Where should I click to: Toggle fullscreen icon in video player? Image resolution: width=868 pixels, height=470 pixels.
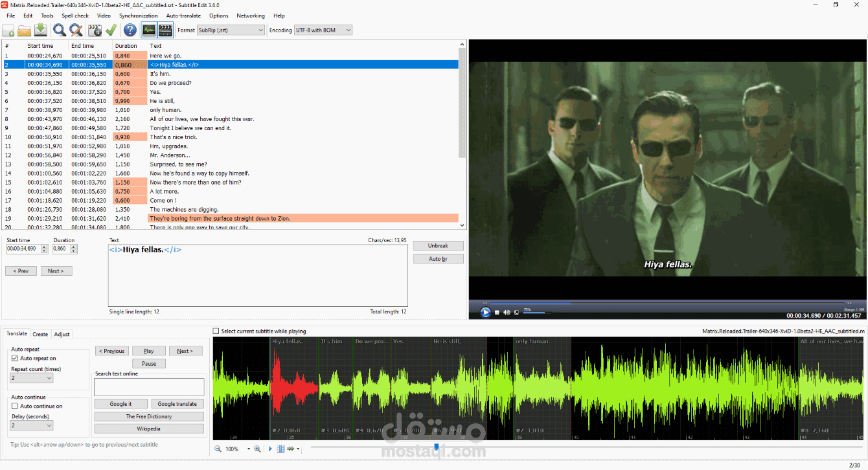[x=516, y=313]
